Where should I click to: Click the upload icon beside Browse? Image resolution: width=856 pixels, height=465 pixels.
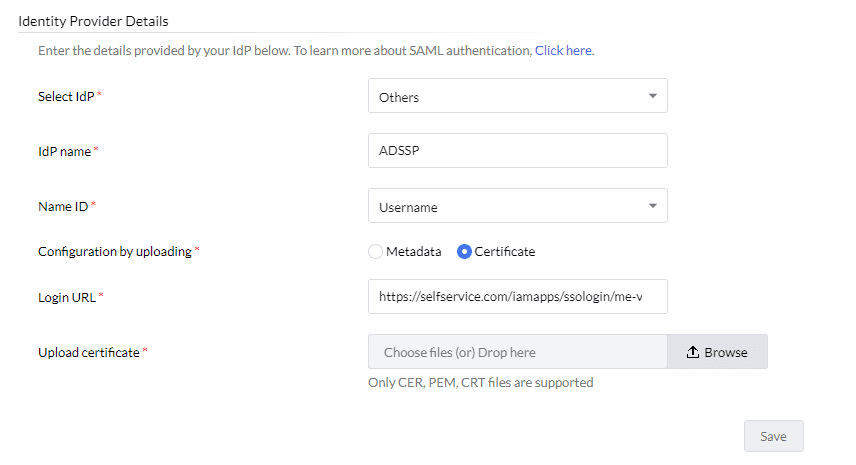[693, 352]
